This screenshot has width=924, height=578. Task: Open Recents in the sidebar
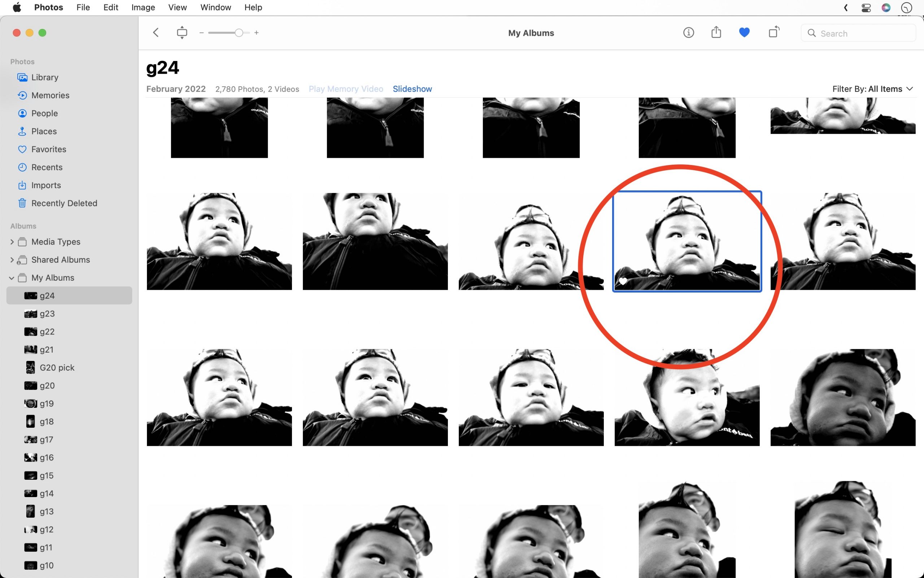coord(69,167)
